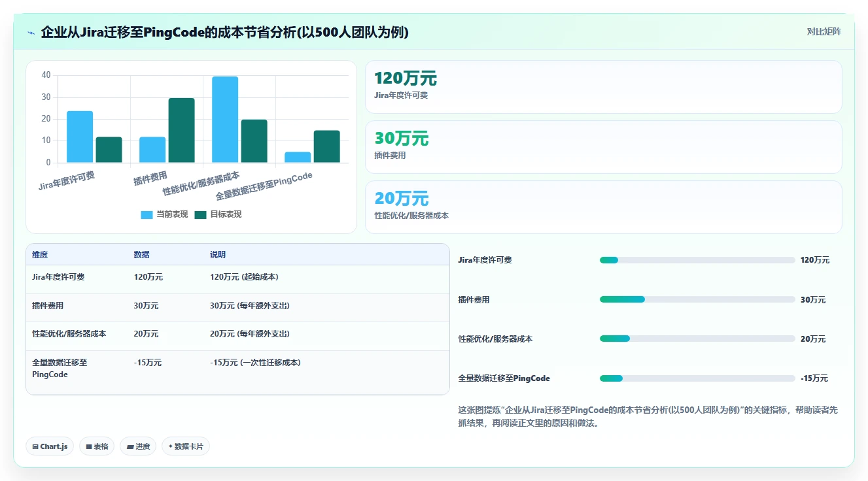Click the Jira年度许可费 progress bar
The image size is (868, 481).
(697, 260)
